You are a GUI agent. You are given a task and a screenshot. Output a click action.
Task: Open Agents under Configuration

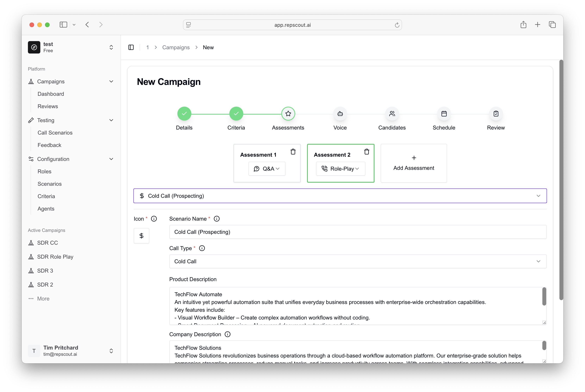pyautogui.click(x=46, y=209)
